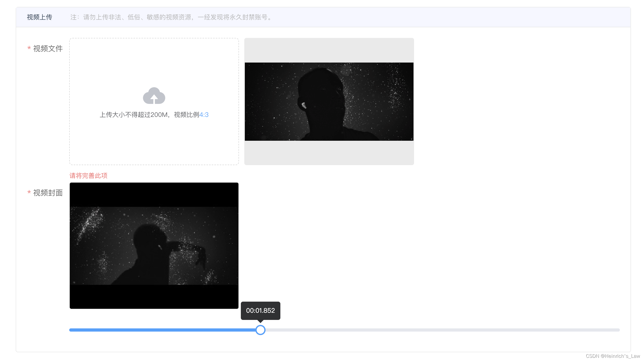
Task: Click the '请将完善此项' error message
Action: (x=88, y=175)
